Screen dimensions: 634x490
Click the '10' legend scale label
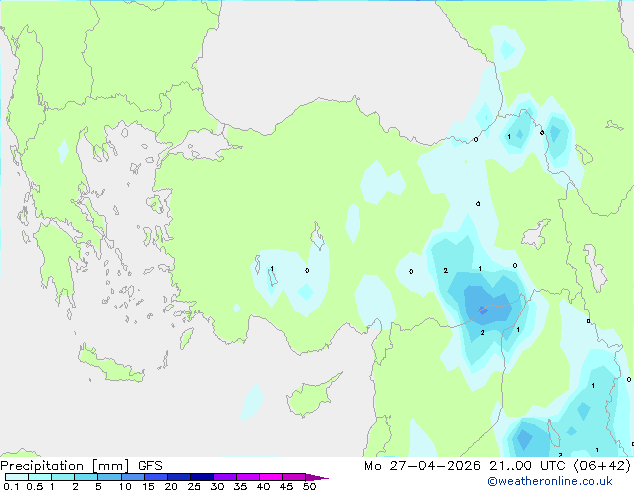tap(125, 486)
